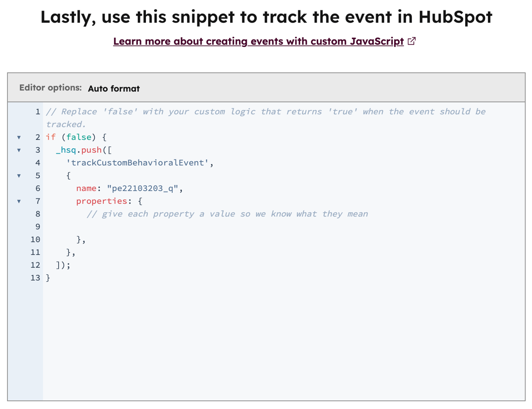The image size is (532, 409).
Task: Collapse the object block on line 5
Action: (19, 176)
